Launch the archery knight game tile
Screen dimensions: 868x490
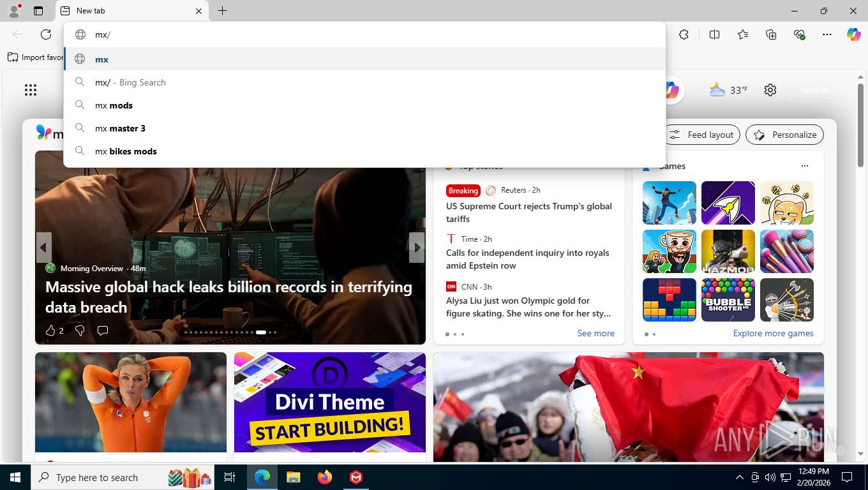click(x=787, y=300)
